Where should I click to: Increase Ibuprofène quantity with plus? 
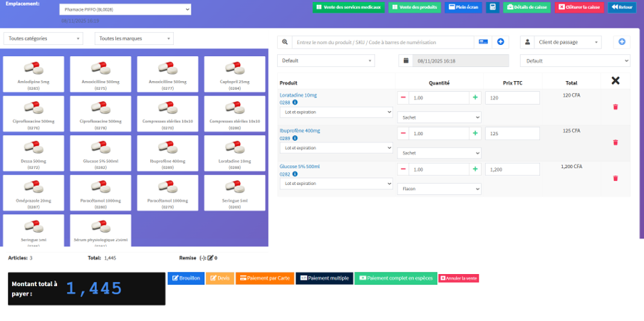[x=475, y=133]
